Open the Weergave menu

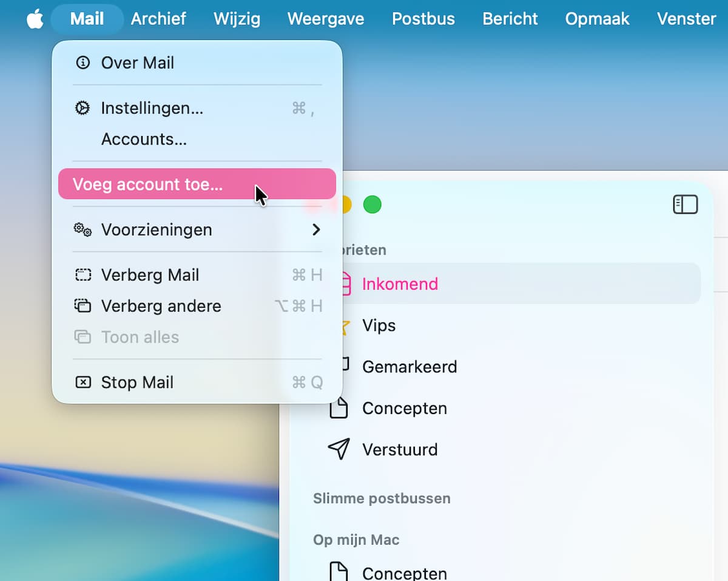[x=326, y=19]
